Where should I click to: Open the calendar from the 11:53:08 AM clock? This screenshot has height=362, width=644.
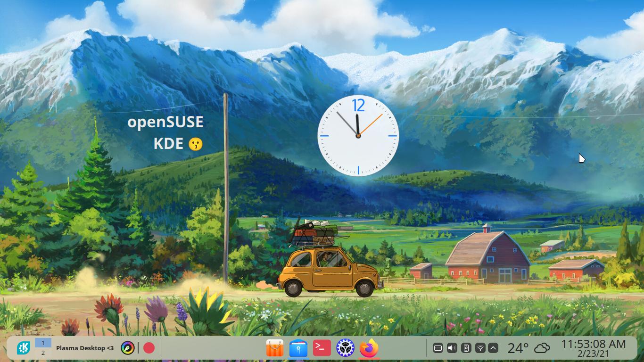[x=593, y=344]
